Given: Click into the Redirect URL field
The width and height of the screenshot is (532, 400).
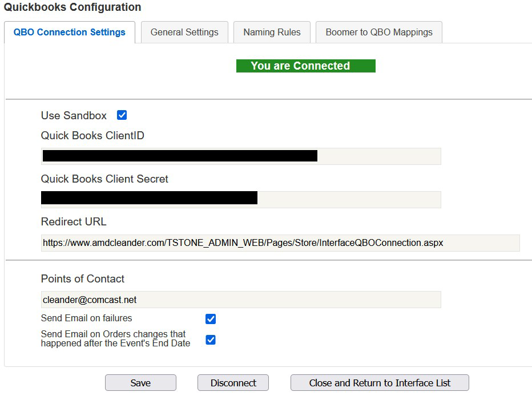Looking at the screenshot, I should click(x=280, y=243).
